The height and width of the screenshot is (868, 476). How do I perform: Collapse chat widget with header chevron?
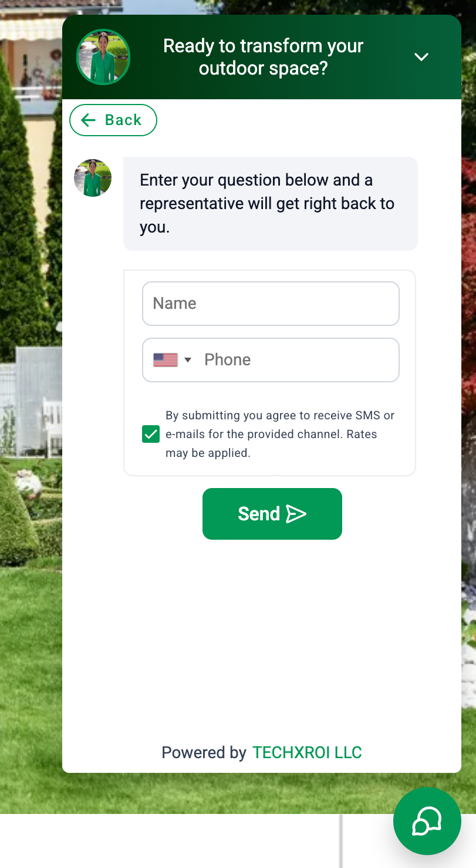click(x=421, y=57)
